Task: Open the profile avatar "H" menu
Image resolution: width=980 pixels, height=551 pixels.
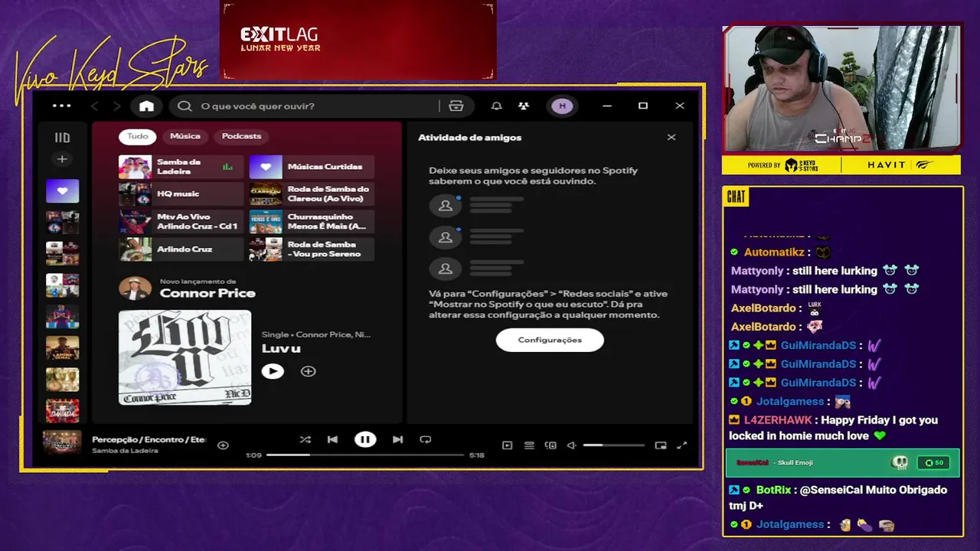Action: click(x=563, y=106)
